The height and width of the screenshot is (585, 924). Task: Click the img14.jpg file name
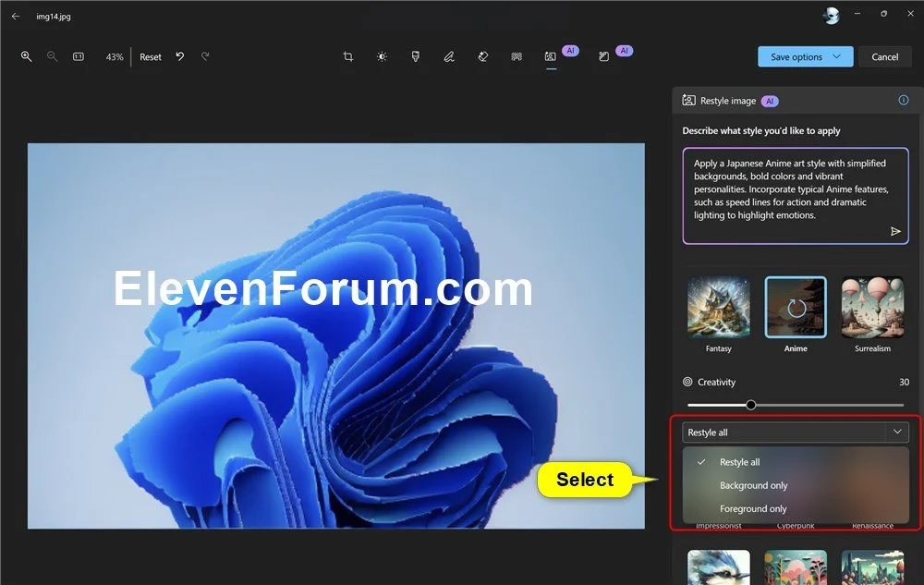pos(54,17)
